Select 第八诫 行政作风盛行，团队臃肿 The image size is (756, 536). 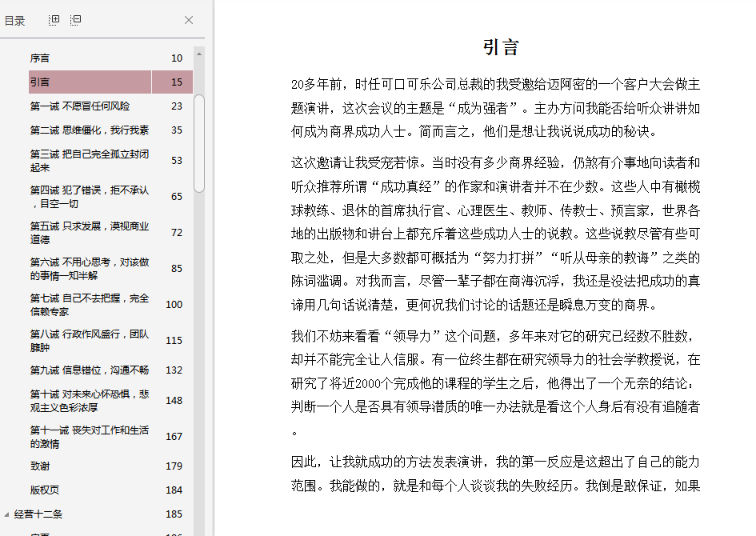pyautogui.click(x=89, y=340)
